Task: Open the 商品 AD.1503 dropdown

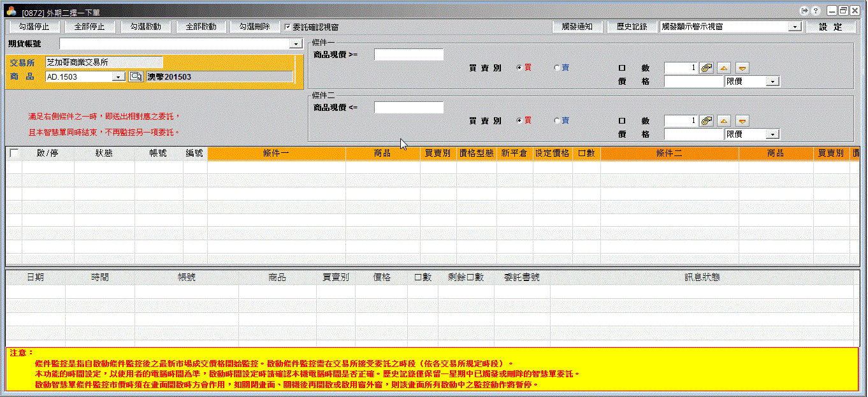Action: 119,77
